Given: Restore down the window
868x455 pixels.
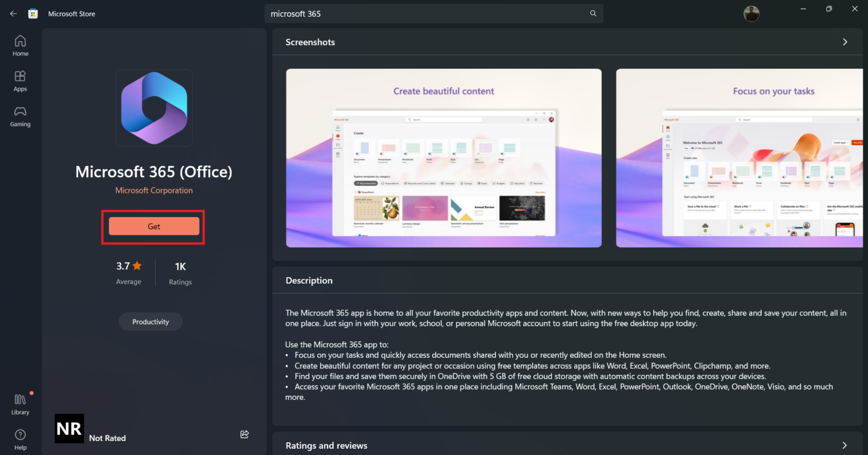Looking at the screenshot, I should (x=829, y=9).
